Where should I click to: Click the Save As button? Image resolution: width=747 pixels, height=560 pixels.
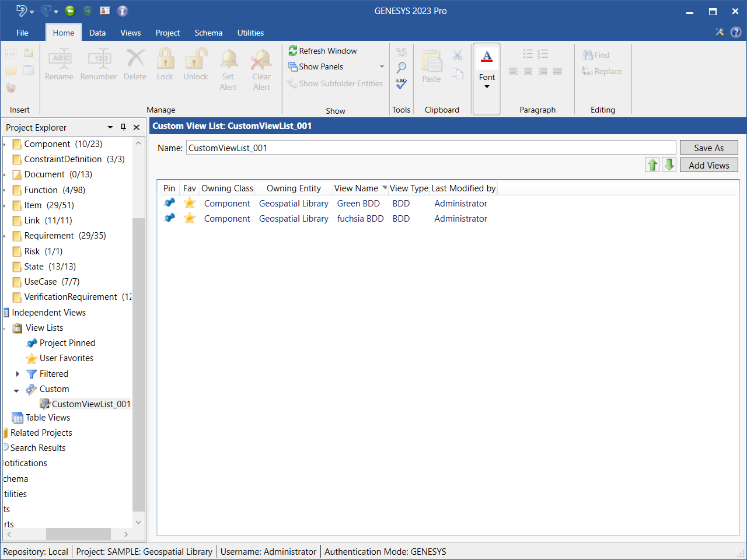[x=708, y=148]
